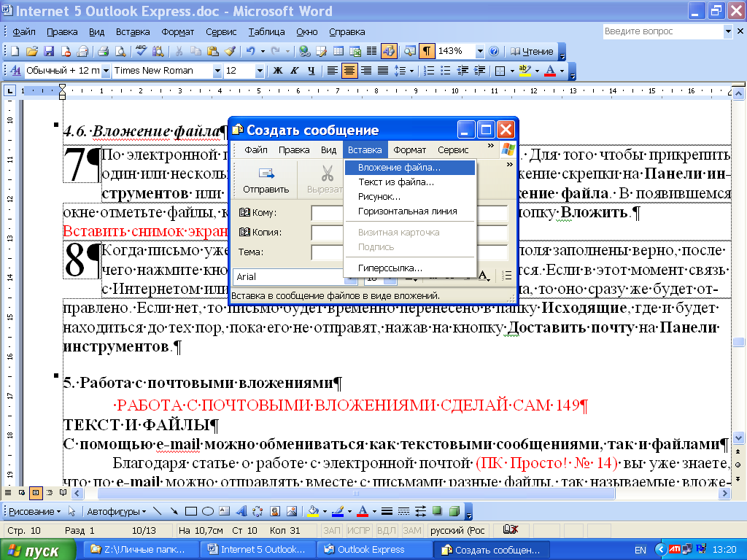Toggle the Drawing toolbar button in Standard toolbar
747x560 pixels.
(x=389, y=52)
